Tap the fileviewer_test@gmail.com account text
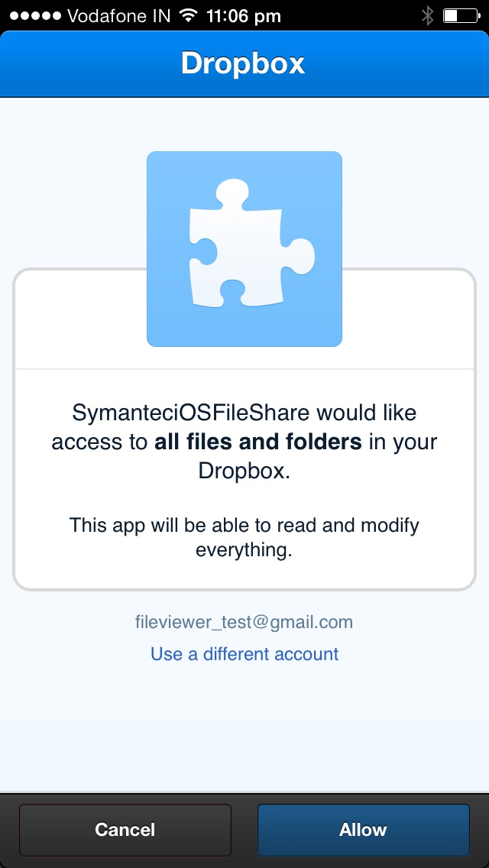The image size is (489, 868). pos(244,622)
